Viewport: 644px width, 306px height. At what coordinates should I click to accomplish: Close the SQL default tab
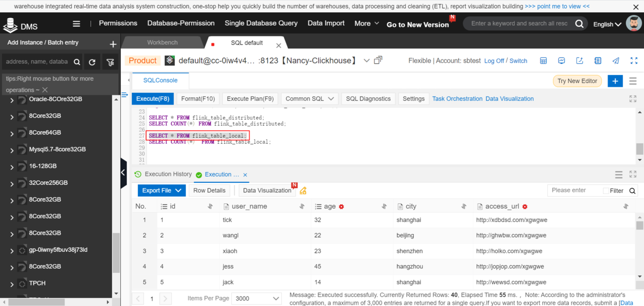(x=279, y=46)
